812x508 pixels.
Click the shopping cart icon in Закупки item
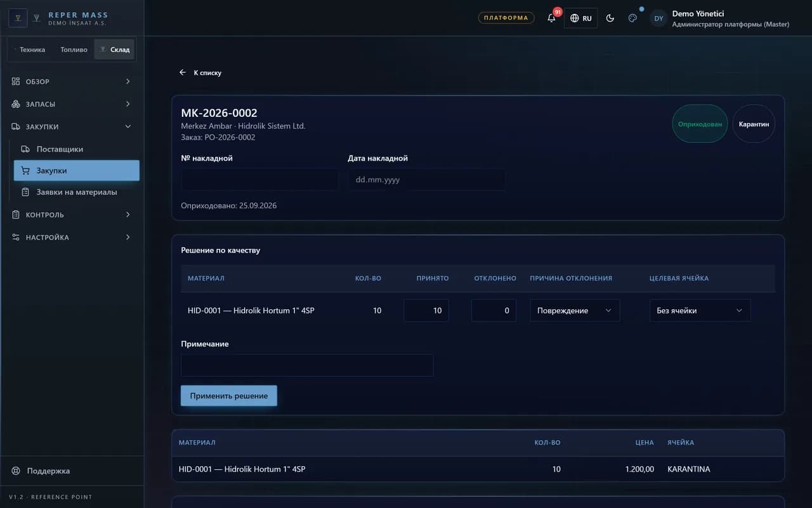[25, 171]
